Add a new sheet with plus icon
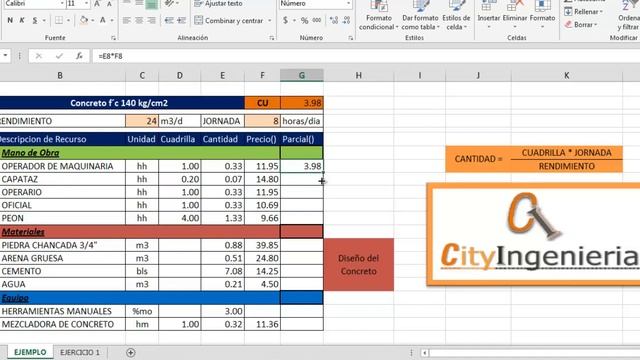The image size is (640, 360). coord(131,353)
